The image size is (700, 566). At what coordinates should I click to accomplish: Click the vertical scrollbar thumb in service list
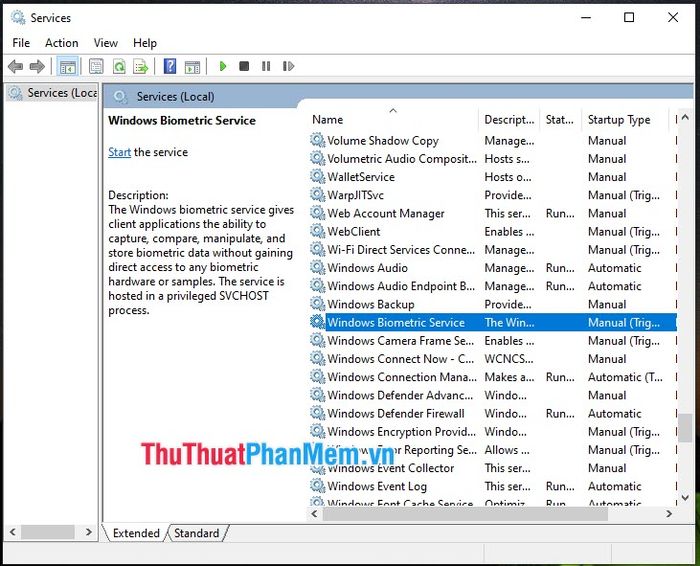685,428
